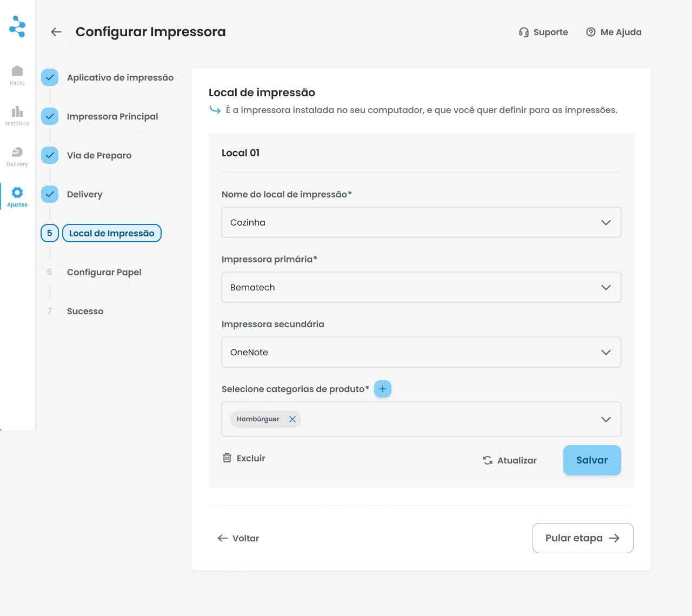The height and width of the screenshot is (616, 692).
Task: Remove the Hambúrguer category tag
Action: click(x=292, y=419)
